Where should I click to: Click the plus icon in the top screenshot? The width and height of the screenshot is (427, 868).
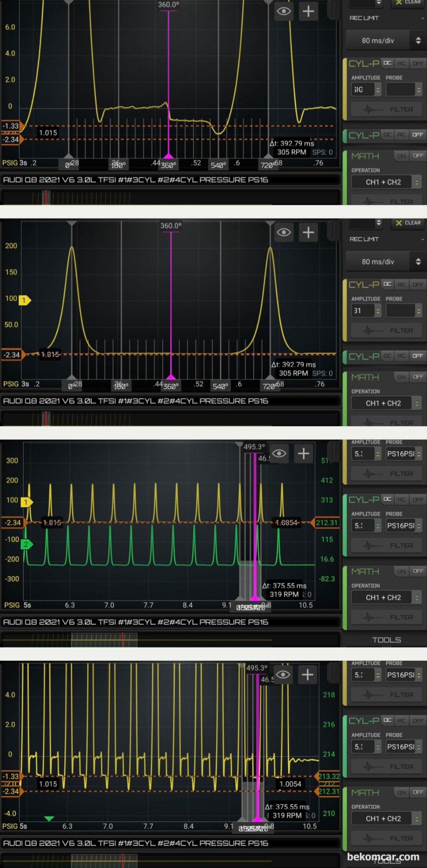point(308,12)
